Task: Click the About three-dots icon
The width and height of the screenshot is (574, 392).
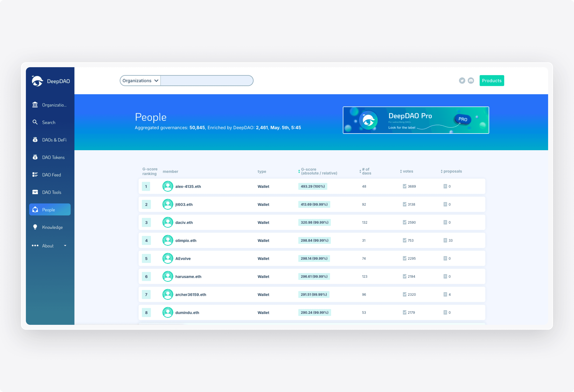Action: [x=35, y=246]
